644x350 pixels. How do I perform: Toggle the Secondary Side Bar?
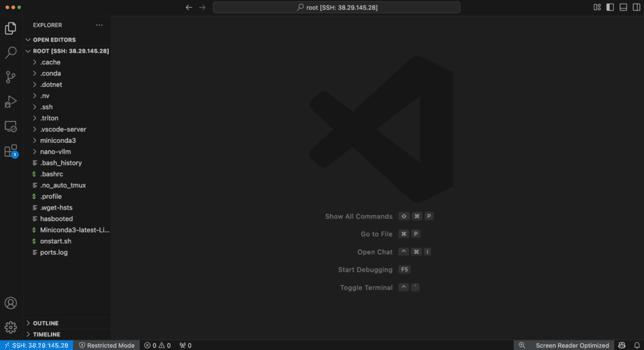[636, 8]
